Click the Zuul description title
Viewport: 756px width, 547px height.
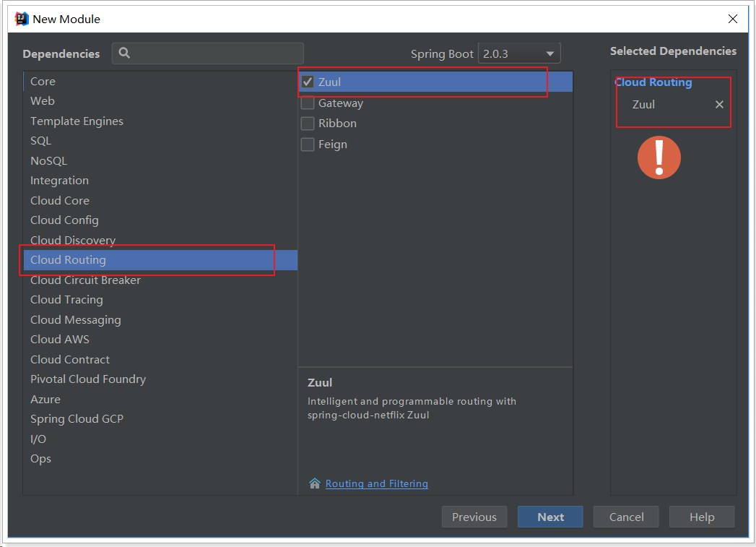(x=320, y=382)
